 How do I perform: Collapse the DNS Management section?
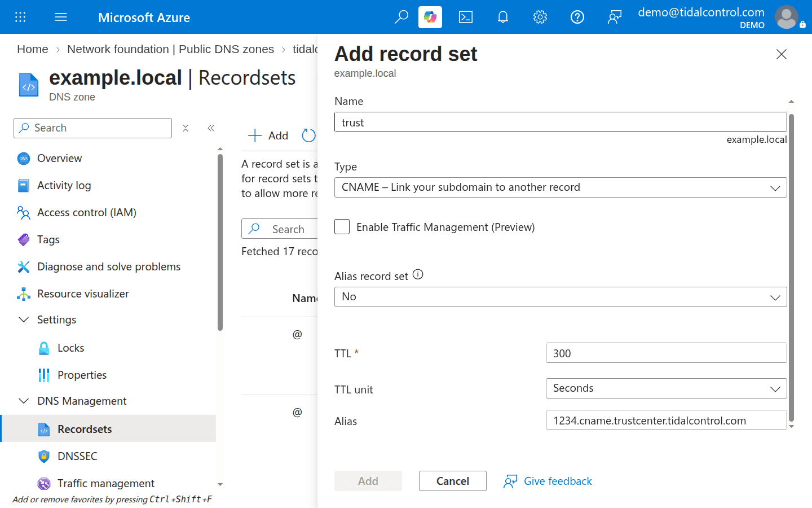click(x=24, y=401)
